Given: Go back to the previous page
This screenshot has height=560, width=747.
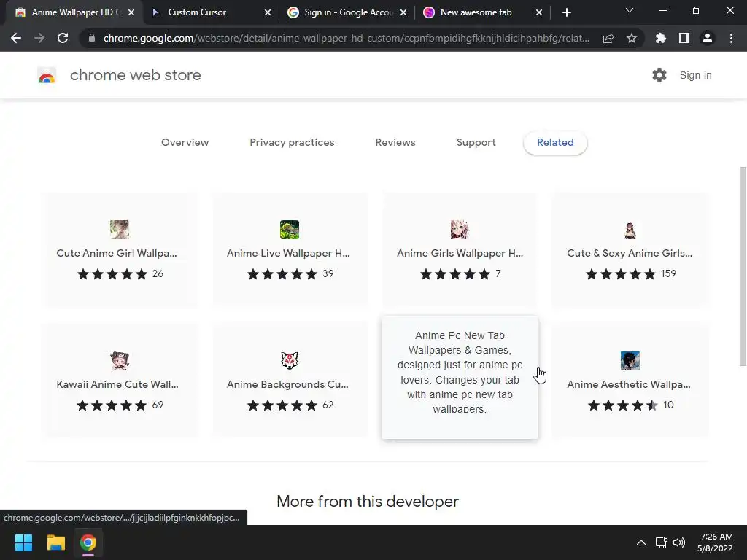Looking at the screenshot, I should (16, 38).
